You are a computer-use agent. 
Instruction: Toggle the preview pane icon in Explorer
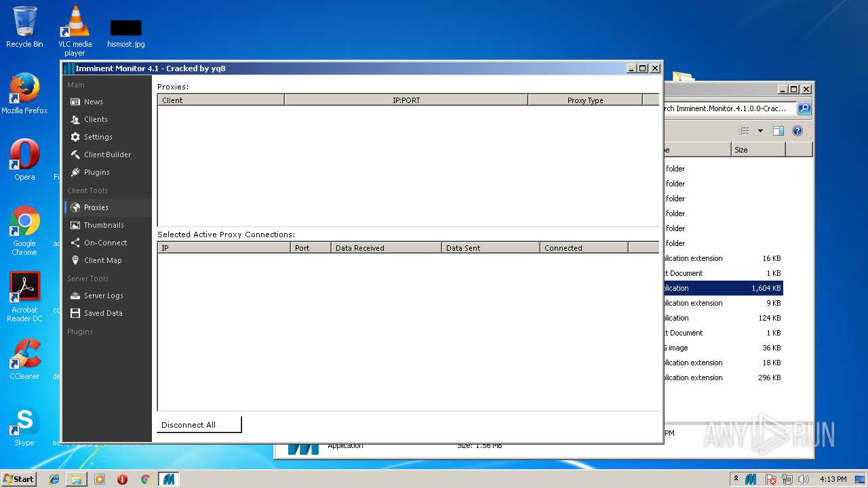click(778, 131)
